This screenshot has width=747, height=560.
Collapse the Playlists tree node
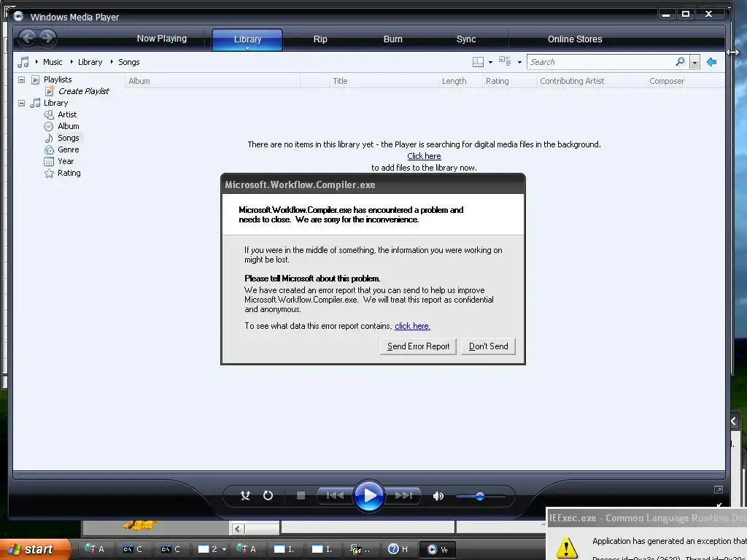pos(21,79)
